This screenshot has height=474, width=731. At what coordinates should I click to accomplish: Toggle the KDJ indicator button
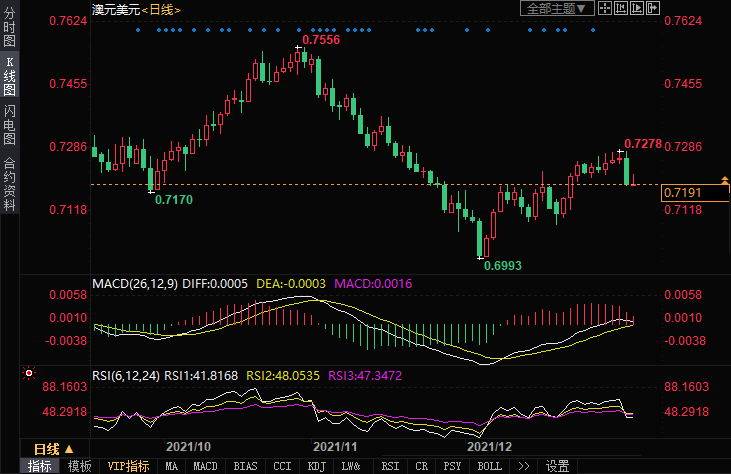point(316,466)
